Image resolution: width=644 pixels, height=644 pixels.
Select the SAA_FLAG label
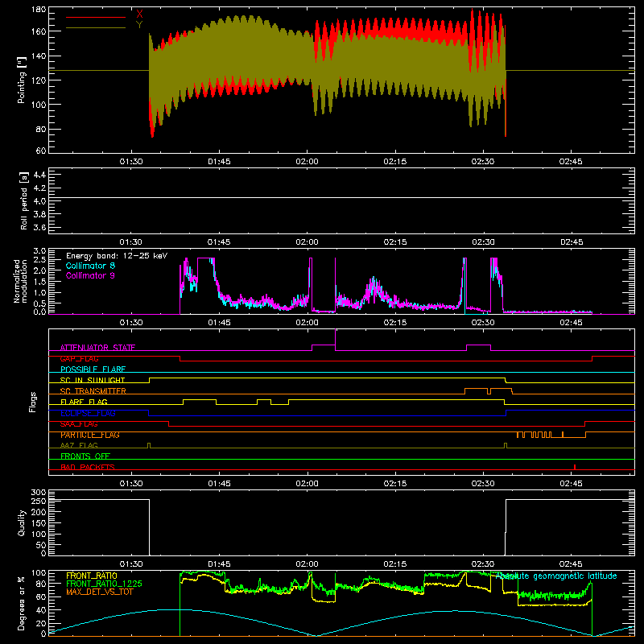79,424
